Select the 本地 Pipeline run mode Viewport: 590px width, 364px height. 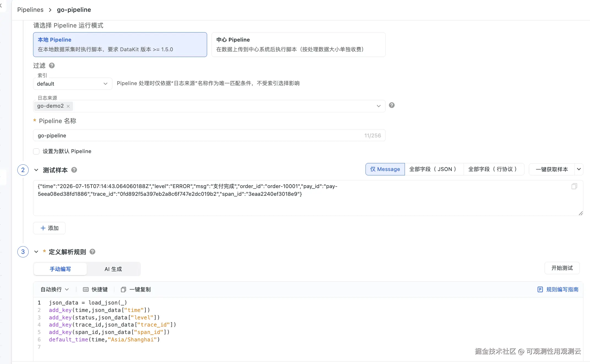(x=120, y=45)
